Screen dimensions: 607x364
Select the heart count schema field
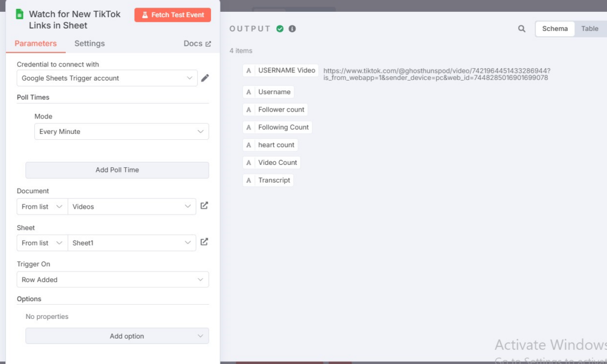point(270,145)
